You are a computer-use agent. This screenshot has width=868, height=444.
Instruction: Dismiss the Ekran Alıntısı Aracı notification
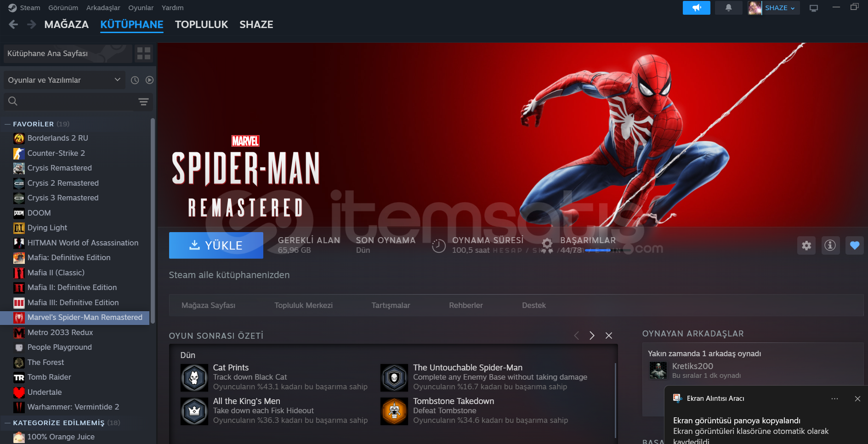857,398
